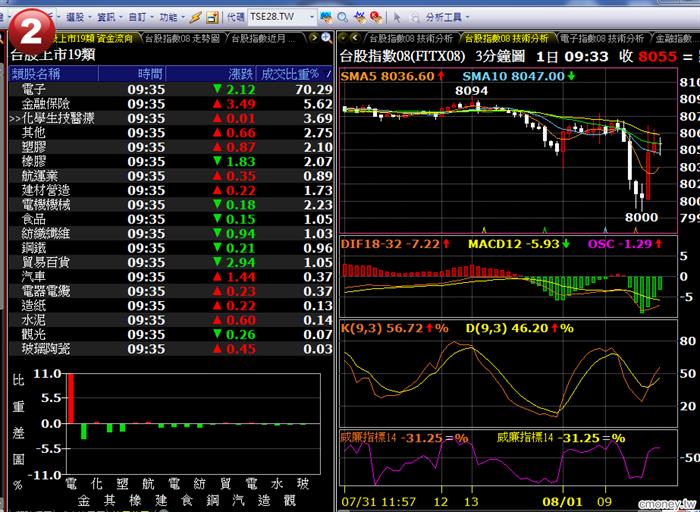The image size is (700, 512).
Task: Click the hand-holding-screen icon beside the code box
Action: [x=326, y=17]
